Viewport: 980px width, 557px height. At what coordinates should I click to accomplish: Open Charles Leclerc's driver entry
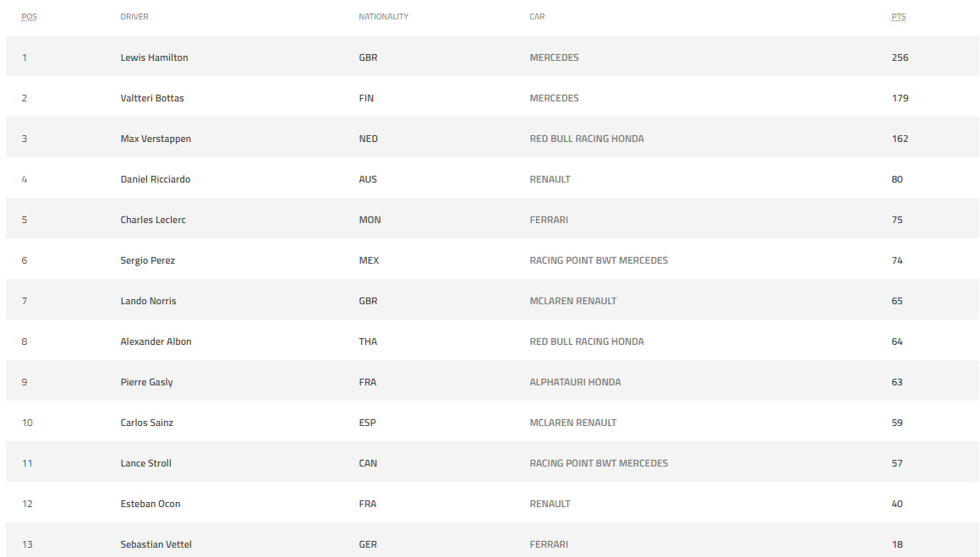pyautogui.click(x=153, y=220)
